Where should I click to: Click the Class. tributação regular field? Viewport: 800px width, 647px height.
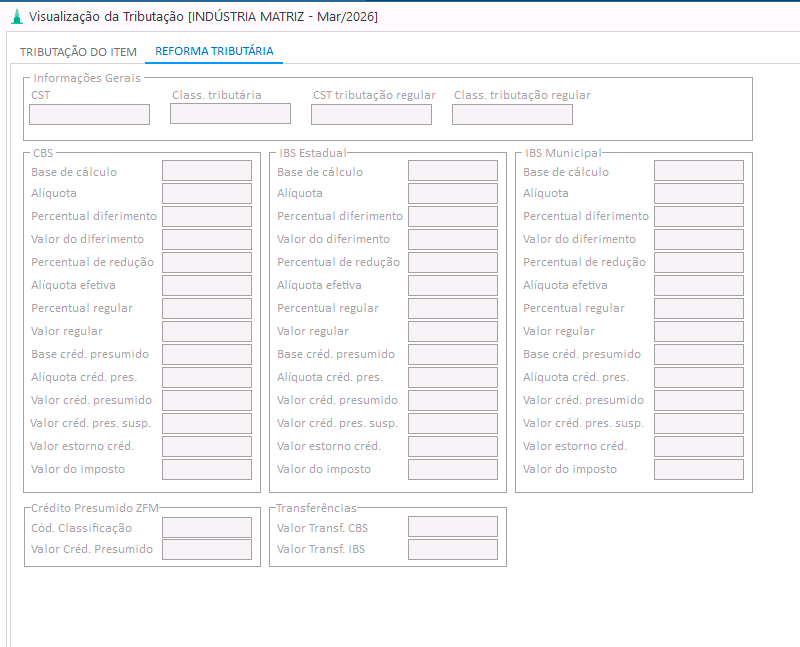click(512, 114)
